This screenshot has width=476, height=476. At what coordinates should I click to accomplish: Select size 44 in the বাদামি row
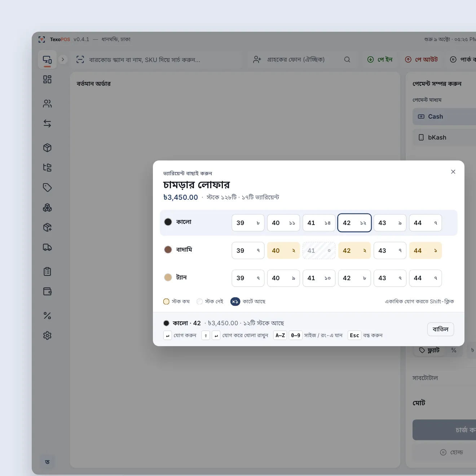[x=426, y=251]
